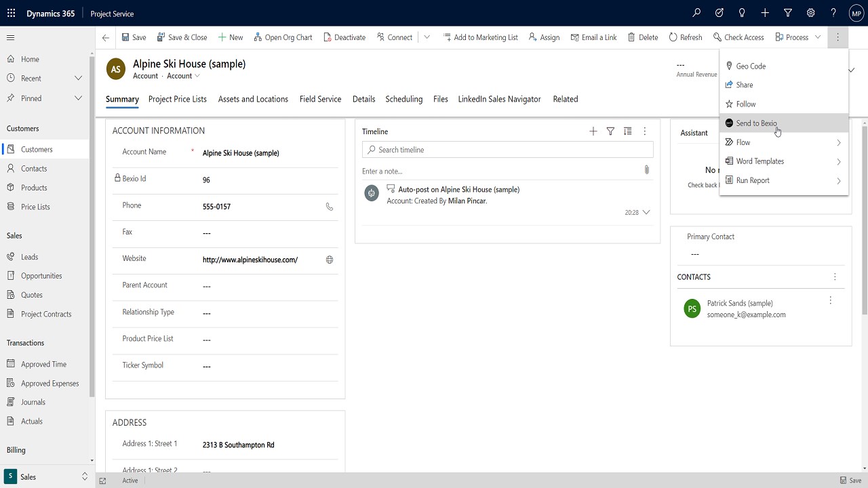Open the website globe icon

pos(330,260)
